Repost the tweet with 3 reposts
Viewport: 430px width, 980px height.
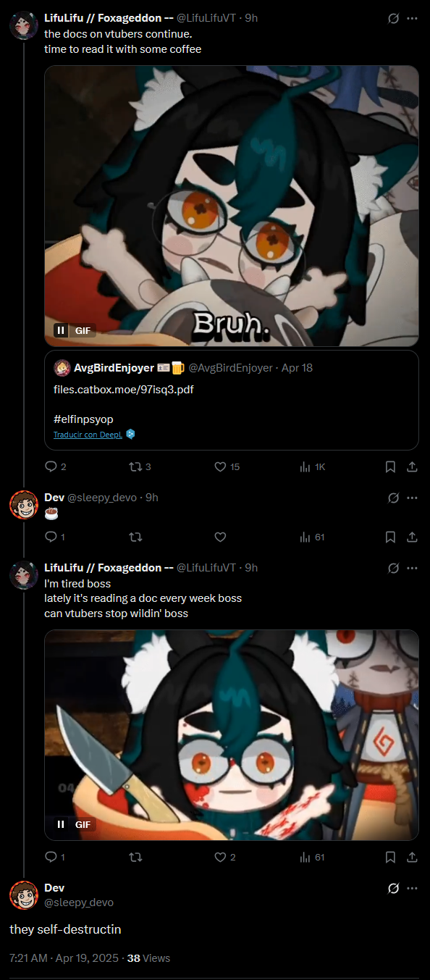139,466
